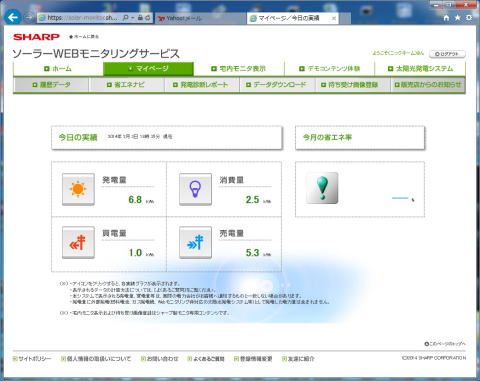The height and width of the screenshot is (381, 480).
Task: Open the 販売店からのお知らせ submenu
Action: (x=428, y=85)
